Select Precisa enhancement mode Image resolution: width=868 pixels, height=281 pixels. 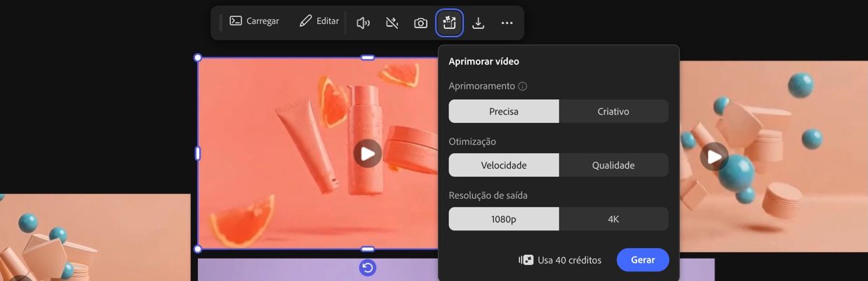504,111
